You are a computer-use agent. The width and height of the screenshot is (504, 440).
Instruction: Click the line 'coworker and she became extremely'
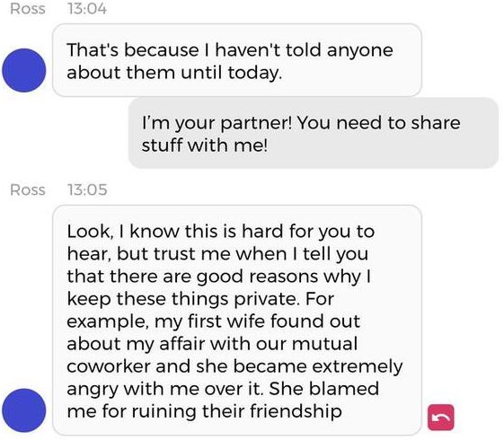(234, 366)
